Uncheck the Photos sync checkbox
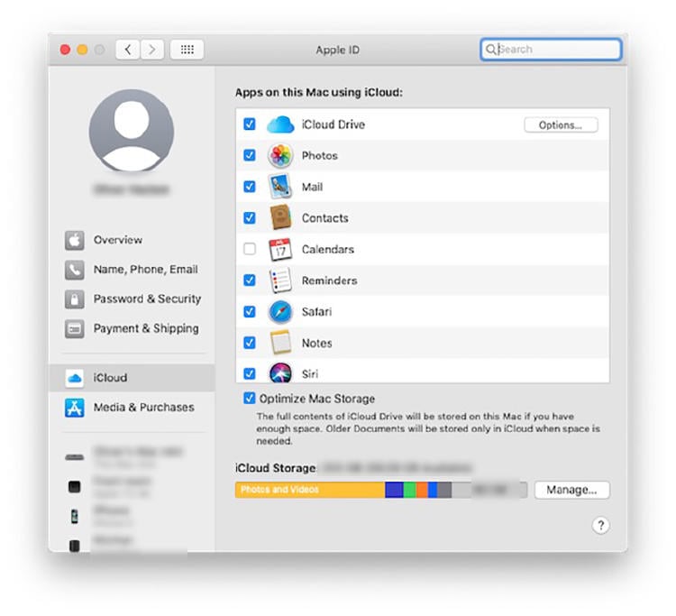Image resolution: width=676 pixels, height=616 pixels. (250, 155)
